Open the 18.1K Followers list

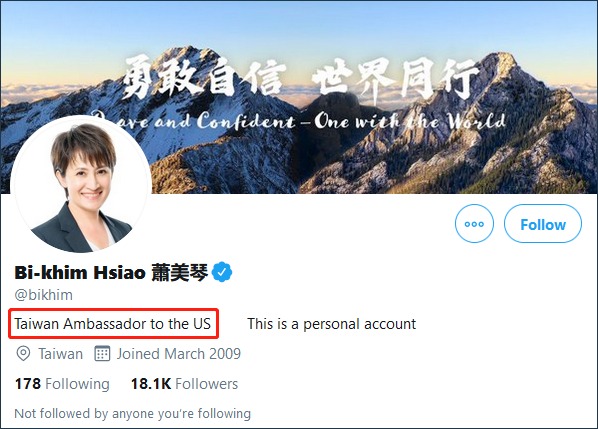(184, 384)
